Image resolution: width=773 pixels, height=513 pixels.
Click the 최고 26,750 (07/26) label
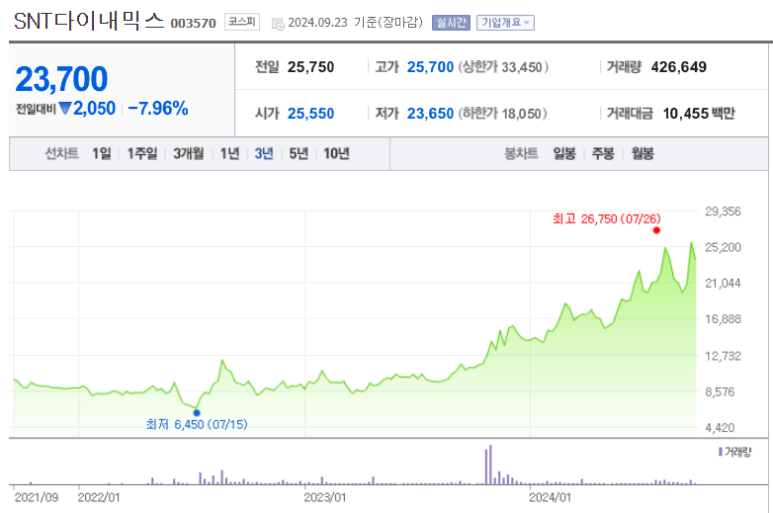pos(606,219)
